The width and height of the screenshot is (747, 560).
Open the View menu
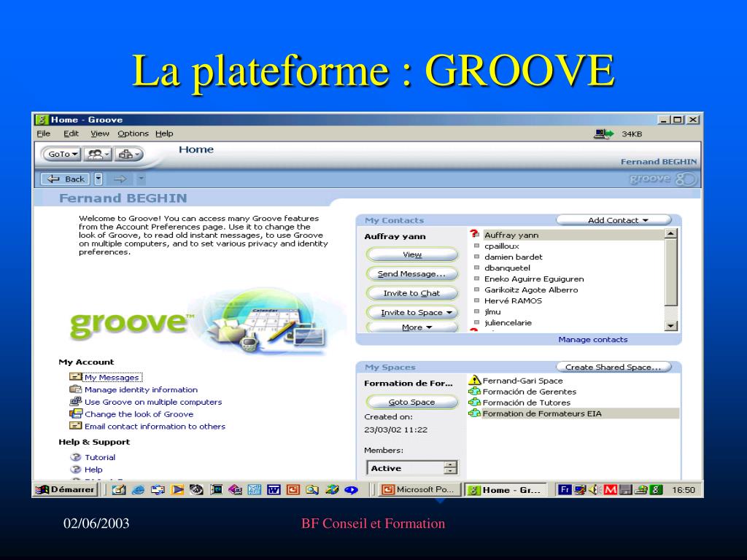pos(100,134)
